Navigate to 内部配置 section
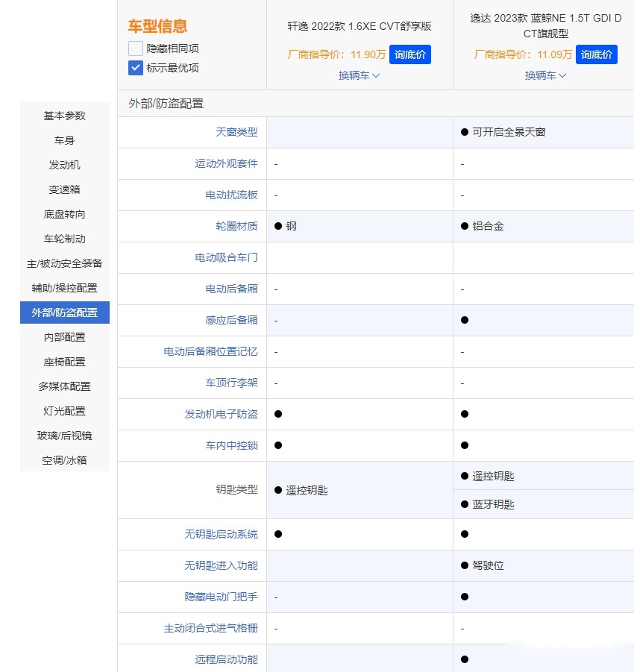Screen dimensions: 634x672 (65, 337)
